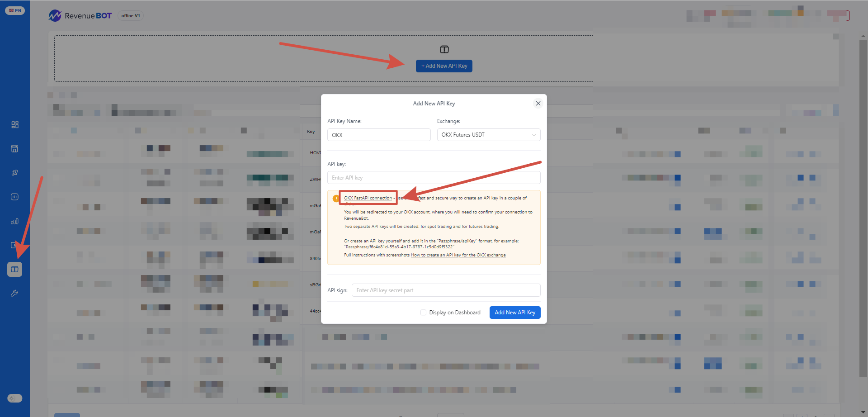
Task: Click the office V1 version badge
Action: pos(131,16)
